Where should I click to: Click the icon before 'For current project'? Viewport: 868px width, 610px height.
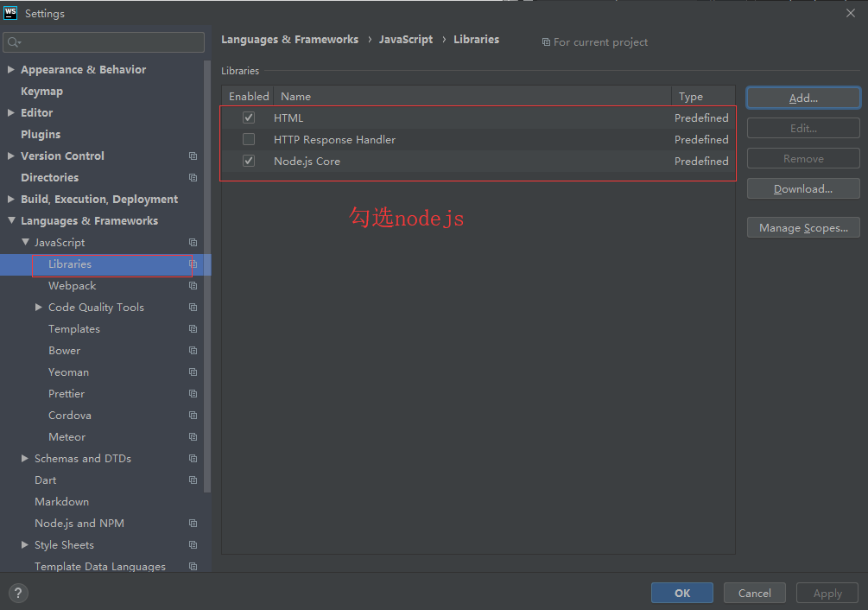(546, 42)
